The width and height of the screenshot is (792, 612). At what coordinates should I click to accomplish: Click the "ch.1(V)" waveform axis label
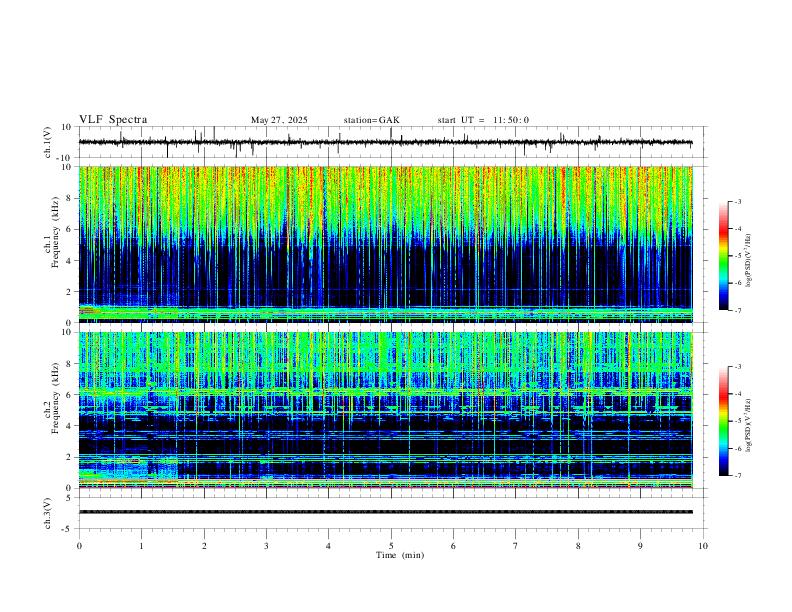point(48,142)
